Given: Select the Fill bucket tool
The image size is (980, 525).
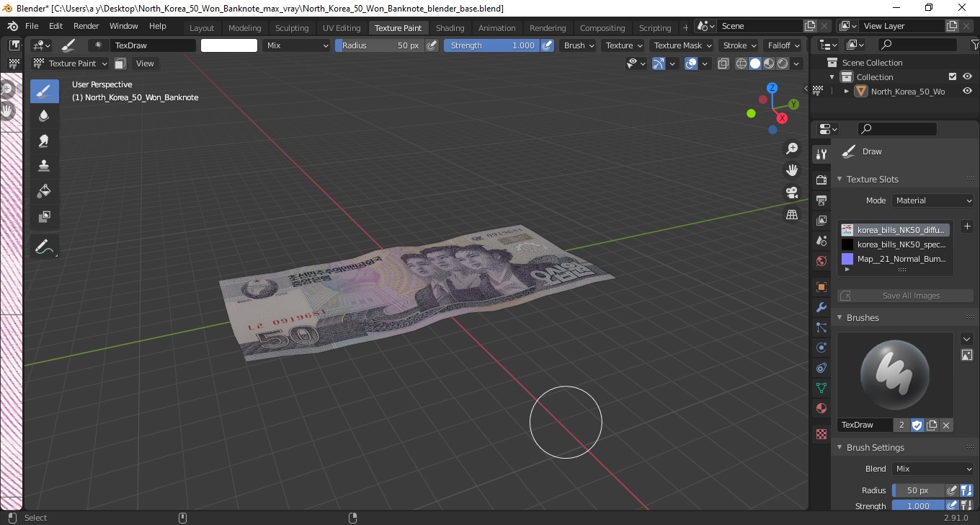Looking at the screenshot, I should pyautogui.click(x=44, y=191).
